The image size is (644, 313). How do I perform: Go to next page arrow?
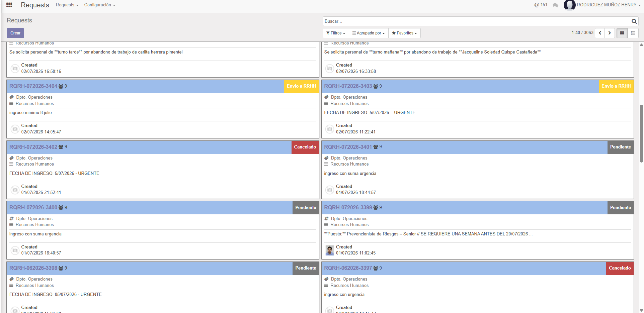pyautogui.click(x=610, y=33)
